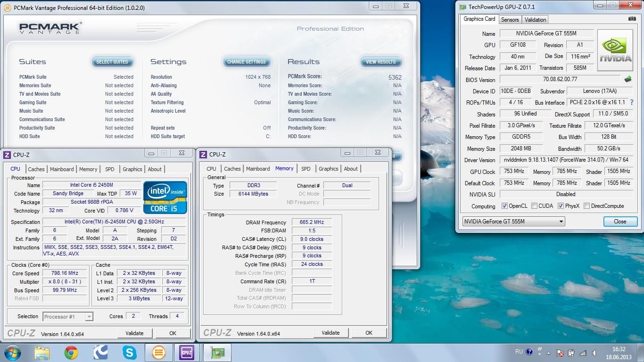Click the GPU-Z title bar icon
This screenshot has width=644, height=362.
click(x=463, y=7)
